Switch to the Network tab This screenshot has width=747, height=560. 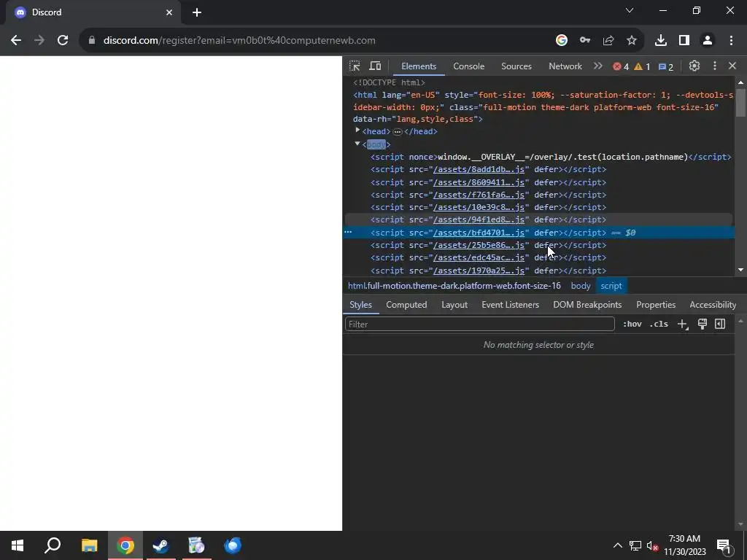pyautogui.click(x=565, y=66)
